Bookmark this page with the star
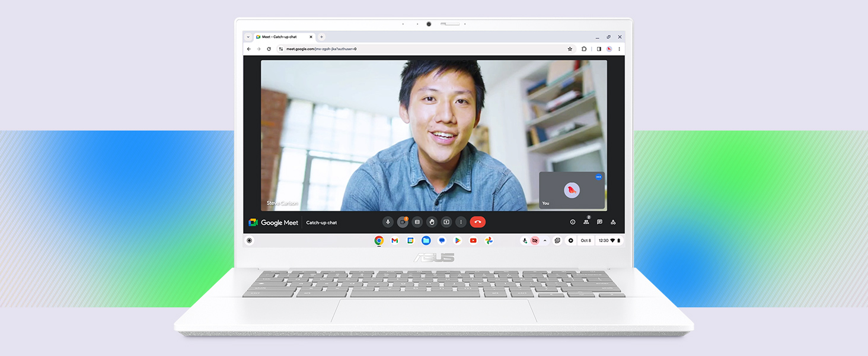This screenshot has height=356, width=868. point(570,49)
